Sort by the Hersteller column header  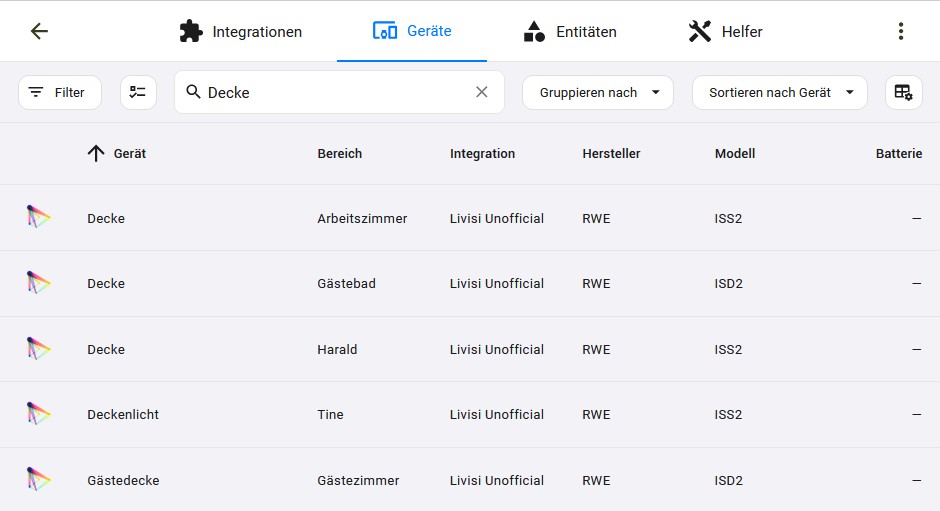coord(611,154)
